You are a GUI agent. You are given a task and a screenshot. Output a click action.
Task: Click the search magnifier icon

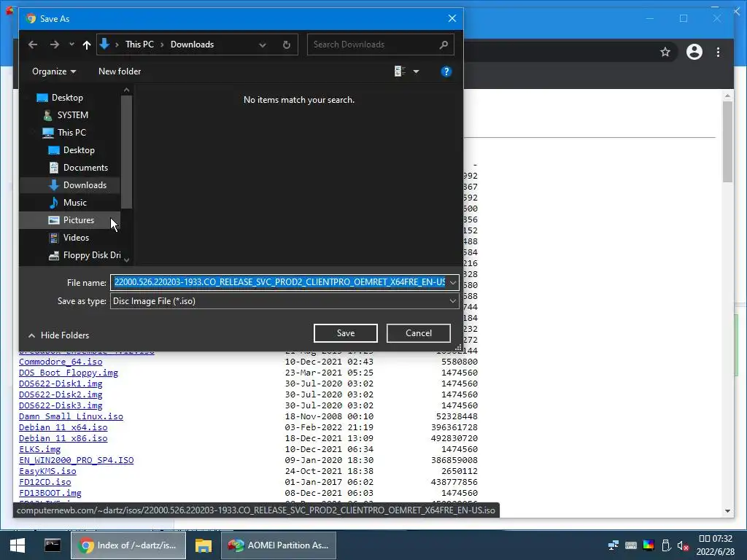[x=444, y=44]
